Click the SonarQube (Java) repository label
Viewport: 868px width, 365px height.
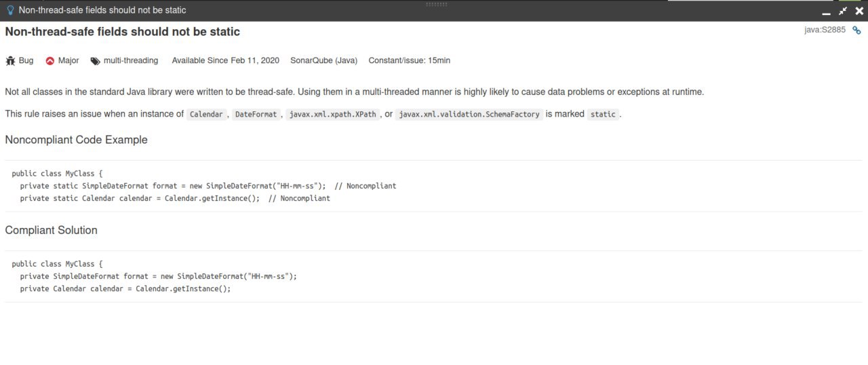[x=323, y=60]
